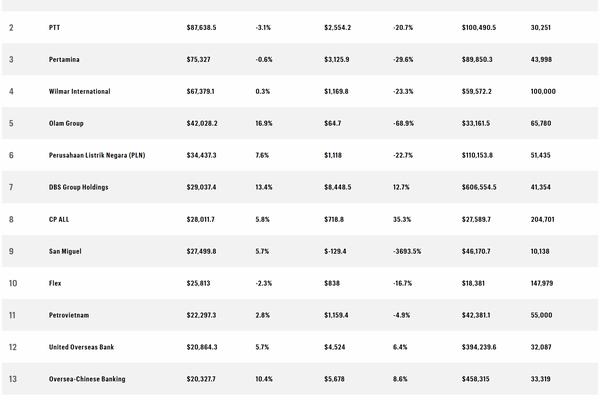The image size is (600, 400).
Task: Click Perusahaan Listrik Negara (PLN) name
Action: click(x=97, y=155)
